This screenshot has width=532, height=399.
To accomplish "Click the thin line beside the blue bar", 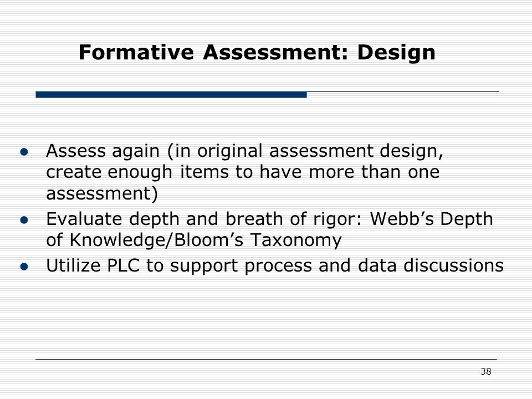I will pos(403,91).
